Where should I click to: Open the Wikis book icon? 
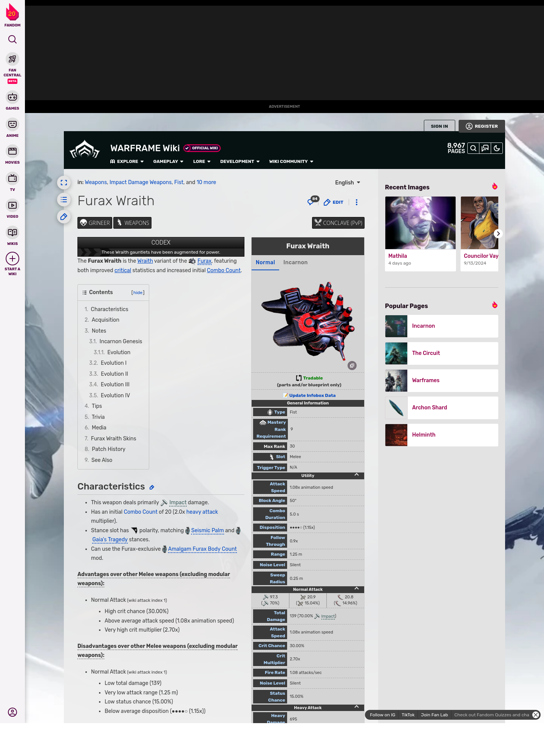[12, 232]
